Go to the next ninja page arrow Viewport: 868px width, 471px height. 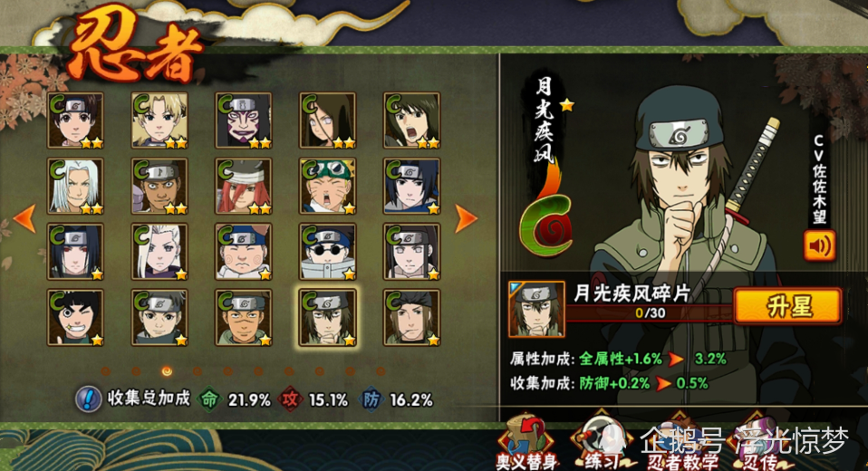click(466, 219)
